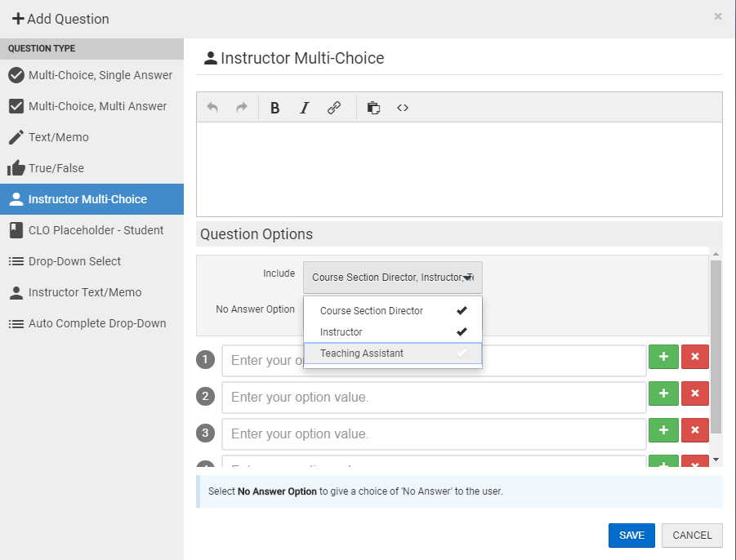The width and height of the screenshot is (736, 560).
Task: Open source code view icon
Action: click(x=403, y=108)
